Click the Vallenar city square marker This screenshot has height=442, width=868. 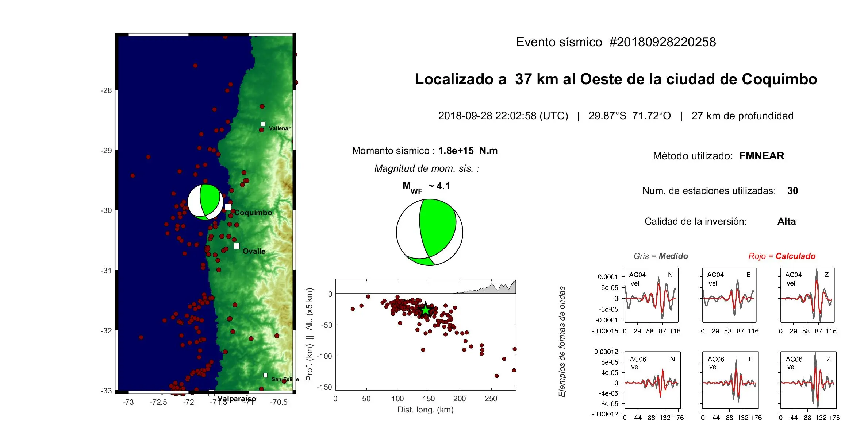263,124
